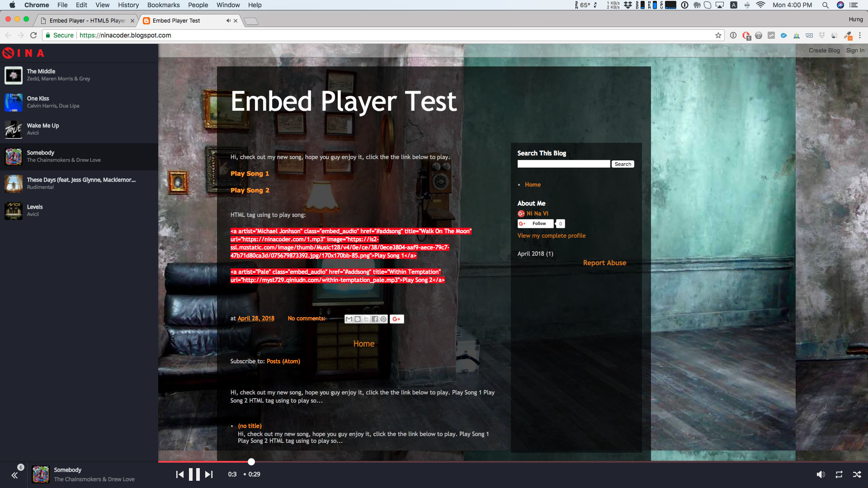Select the Somebody song thumbnail
This screenshot has height=488, width=868.
pyautogui.click(x=14, y=157)
